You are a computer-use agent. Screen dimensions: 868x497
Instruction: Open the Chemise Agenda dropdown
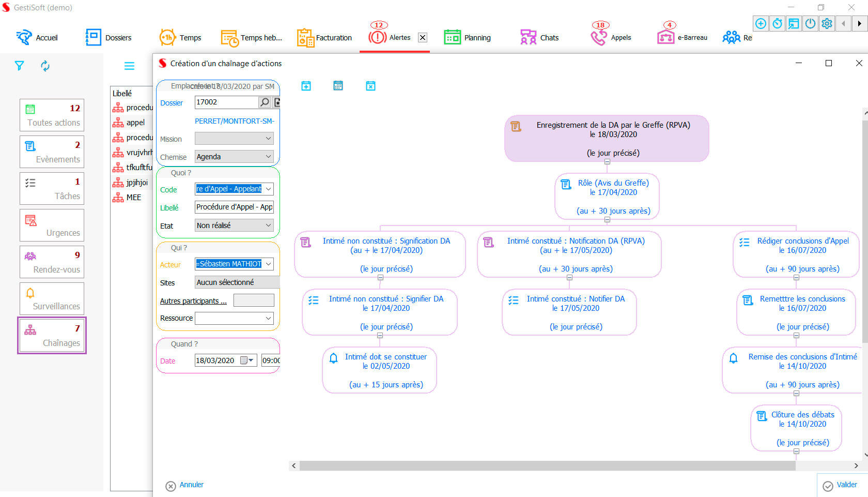pyautogui.click(x=268, y=157)
